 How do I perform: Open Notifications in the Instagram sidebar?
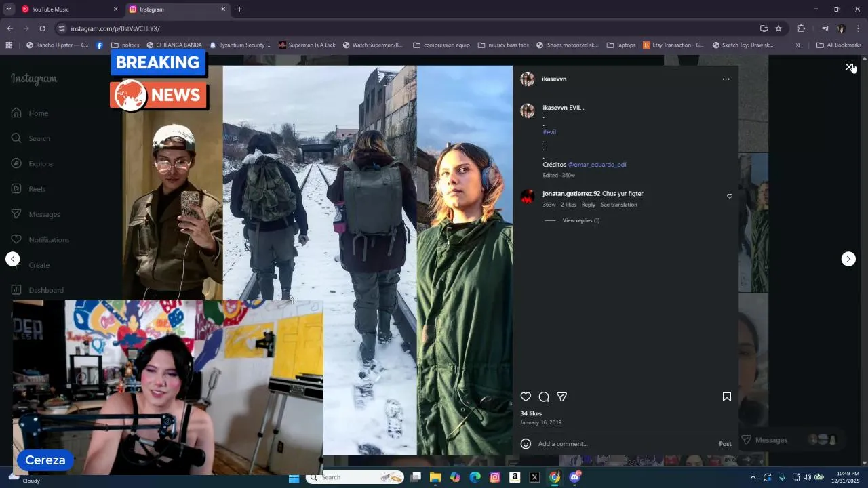tap(41, 239)
